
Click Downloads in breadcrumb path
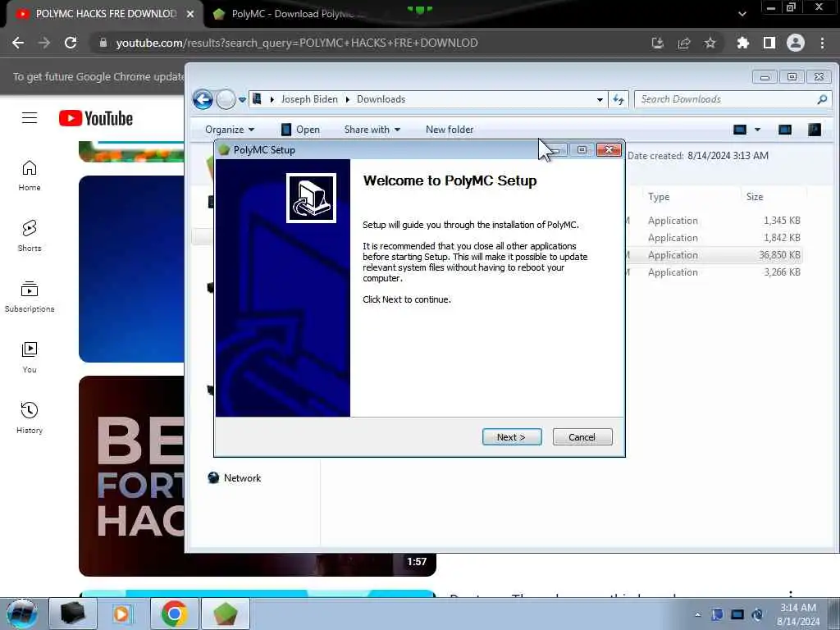coord(381,99)
